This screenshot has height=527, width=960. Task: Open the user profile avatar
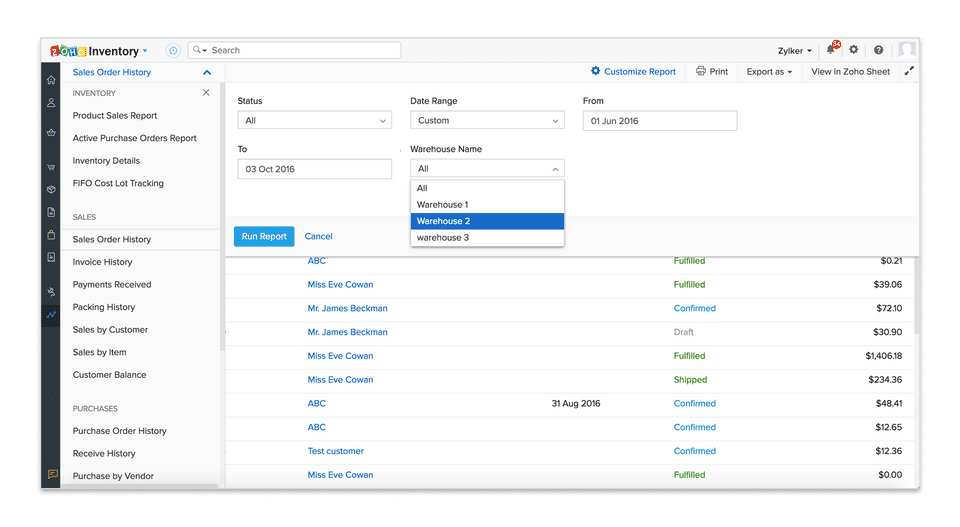click(907, 50)
